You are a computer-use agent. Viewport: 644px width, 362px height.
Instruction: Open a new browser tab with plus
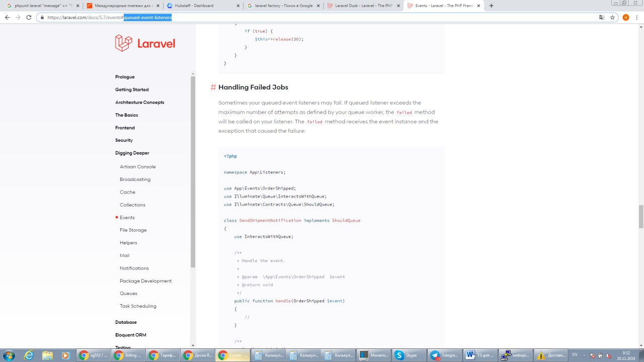click(491, 6)
